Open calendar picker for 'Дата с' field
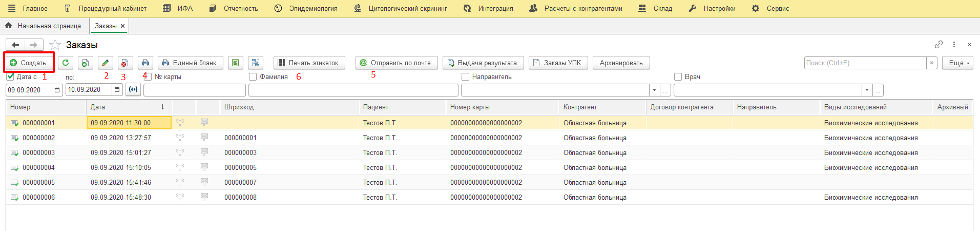Image resolution: width=980 pixels, height=231 pixels. pos(57,90)
